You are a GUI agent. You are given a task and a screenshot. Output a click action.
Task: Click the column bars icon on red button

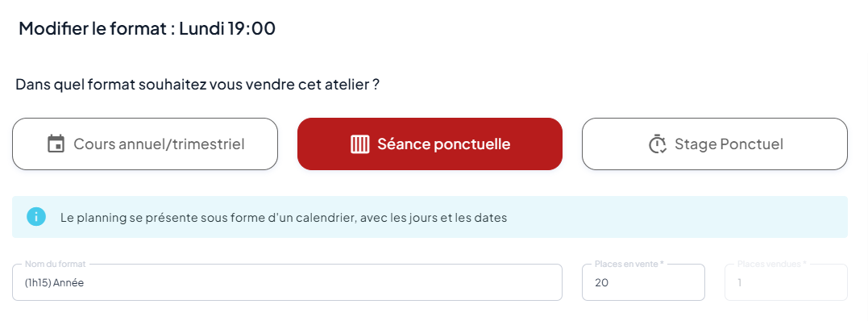[359, 144]
